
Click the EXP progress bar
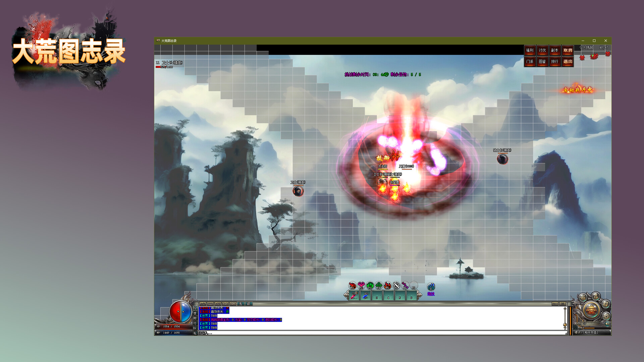tap(597, 328)
